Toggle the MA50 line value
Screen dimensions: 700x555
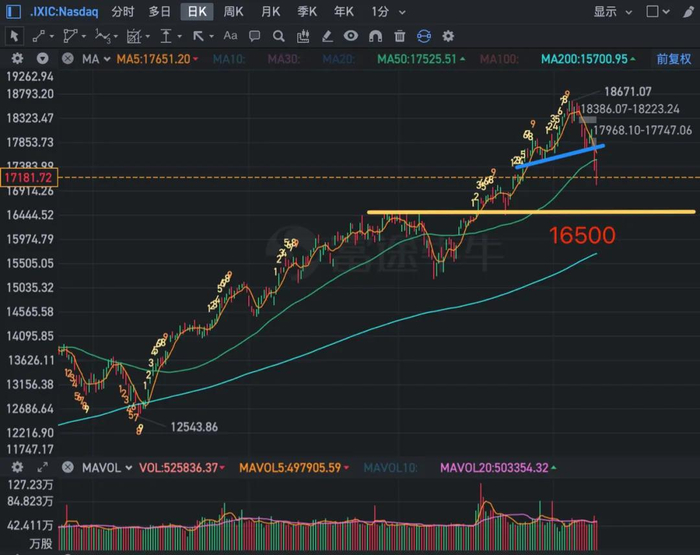pos(421,59)
